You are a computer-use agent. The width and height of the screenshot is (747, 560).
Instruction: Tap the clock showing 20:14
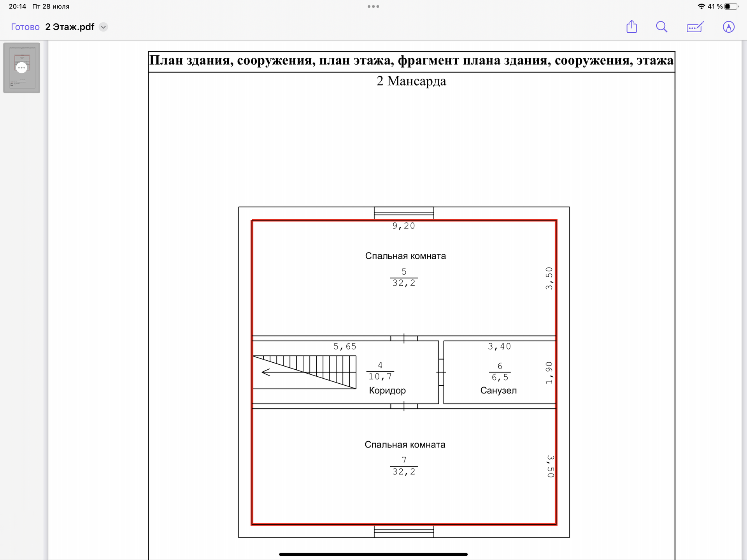[x=18, y=7]
